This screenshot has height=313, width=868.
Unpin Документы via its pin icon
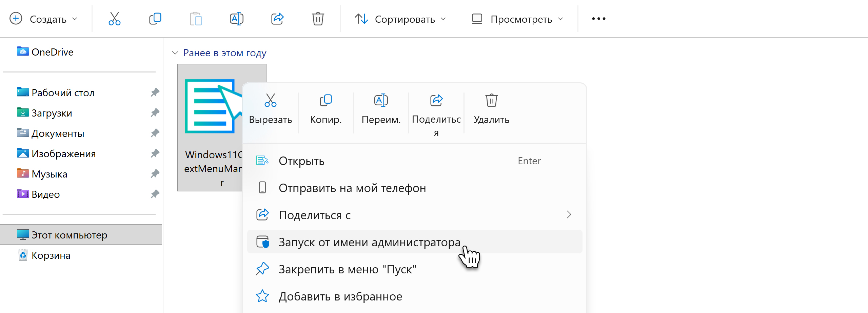[155, 133]
